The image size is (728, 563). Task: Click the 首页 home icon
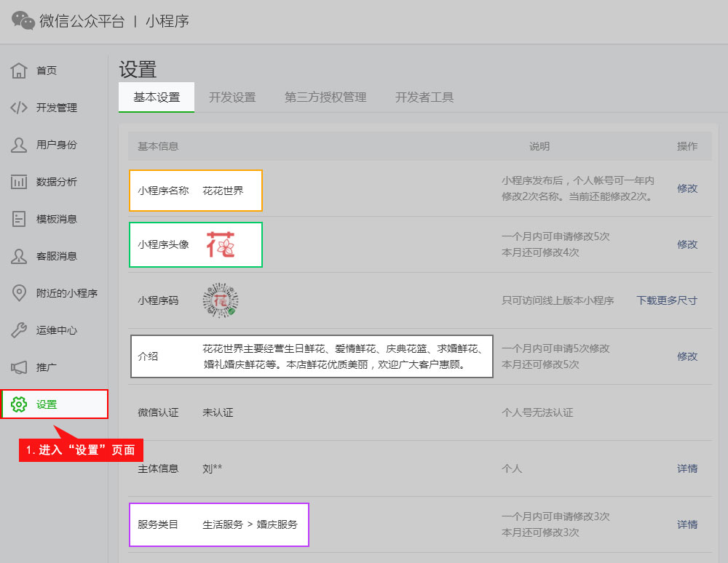(x=19, y=71)
